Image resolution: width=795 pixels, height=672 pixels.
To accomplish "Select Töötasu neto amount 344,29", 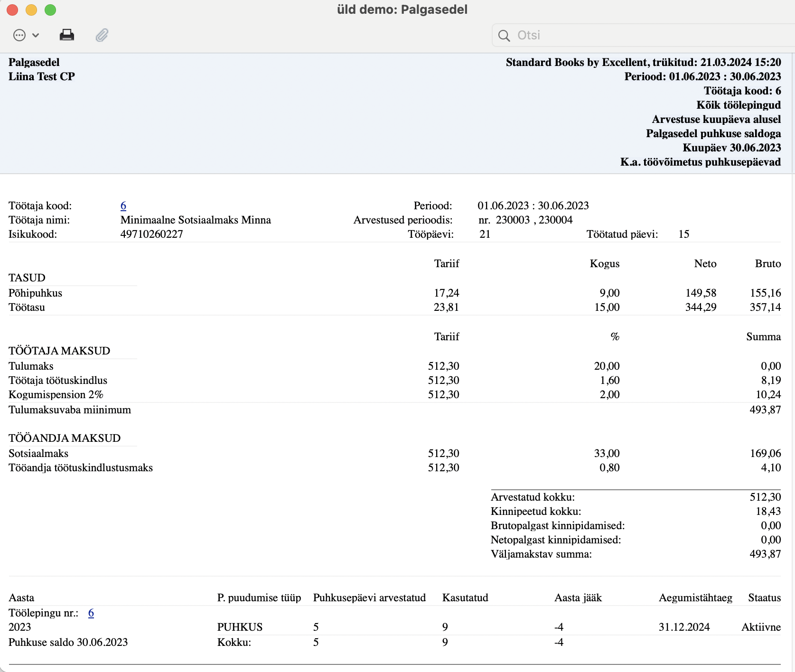I will point(701,307).
